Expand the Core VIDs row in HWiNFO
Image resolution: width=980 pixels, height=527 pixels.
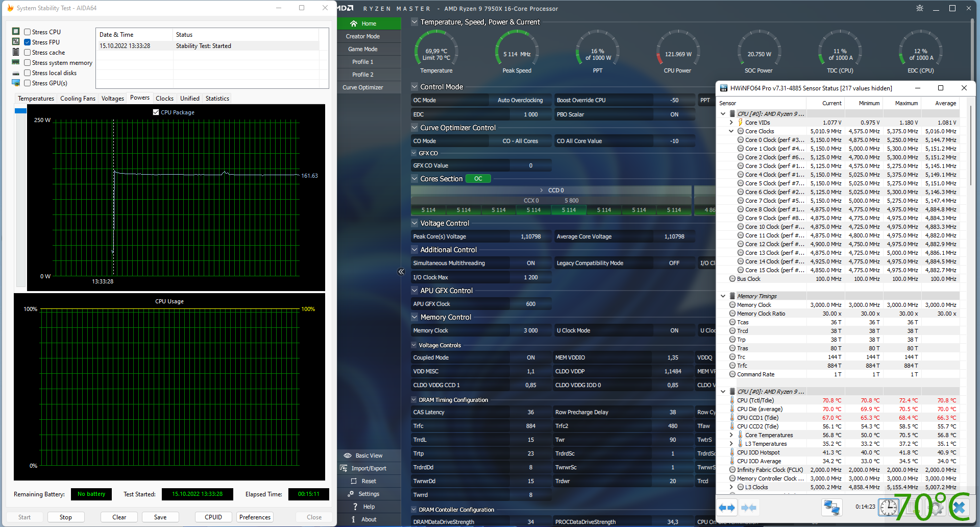pyautogui.click(x=731, y=123)
